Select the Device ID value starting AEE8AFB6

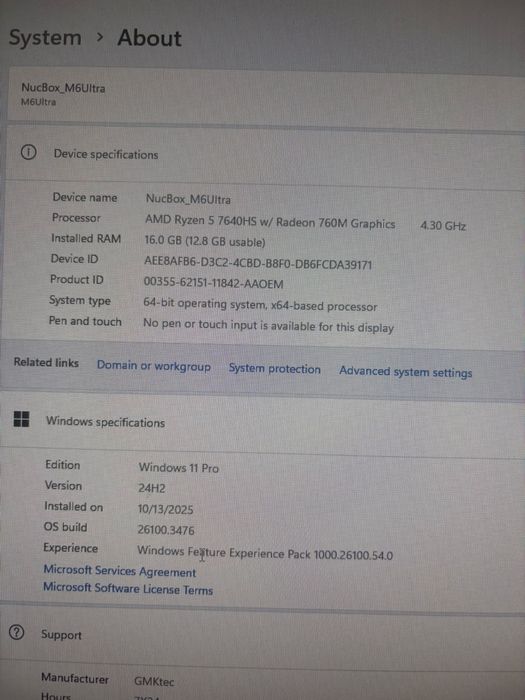tap(258, 263)
